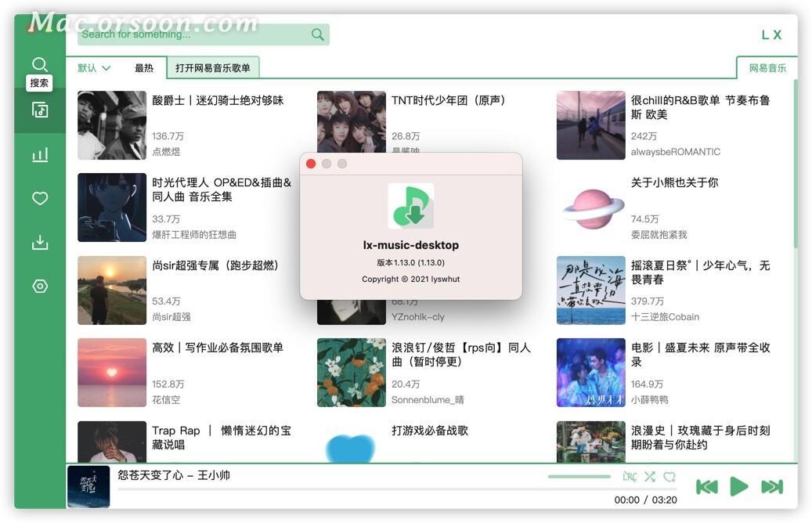Click the TNT group photo cover

[x=351, y=121]
